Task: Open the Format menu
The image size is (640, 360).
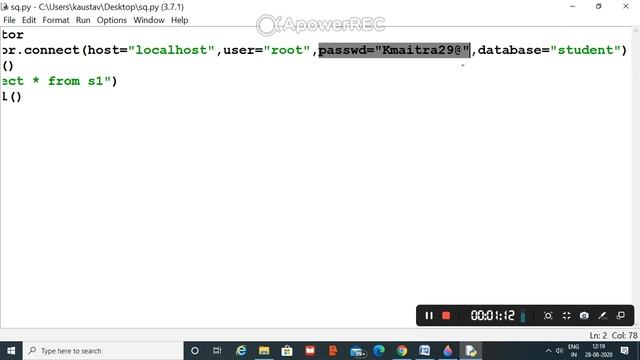Action: click(56, 20)
